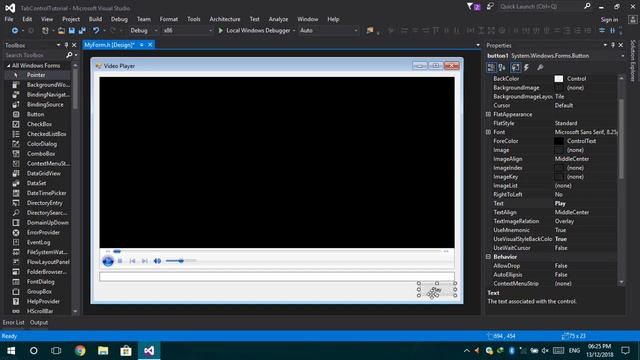640x360 pixels.
Task: Select the Play button on form
Action: point(437,289)
